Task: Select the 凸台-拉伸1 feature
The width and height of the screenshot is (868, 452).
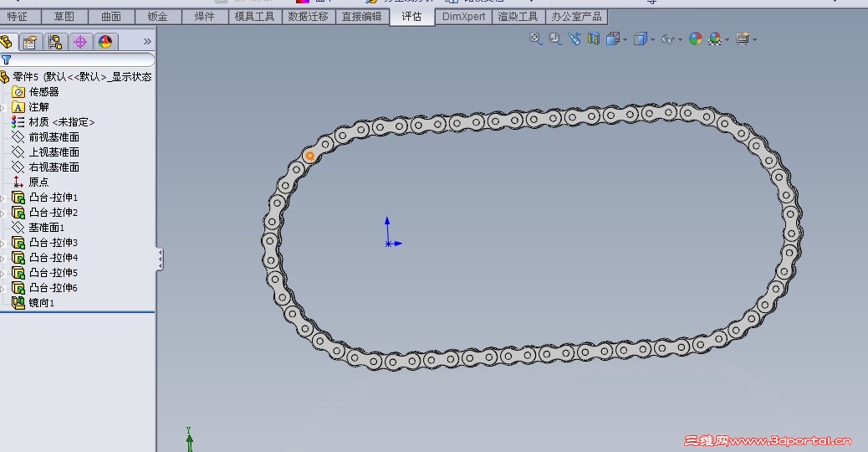Action: (x=54, y=198)
